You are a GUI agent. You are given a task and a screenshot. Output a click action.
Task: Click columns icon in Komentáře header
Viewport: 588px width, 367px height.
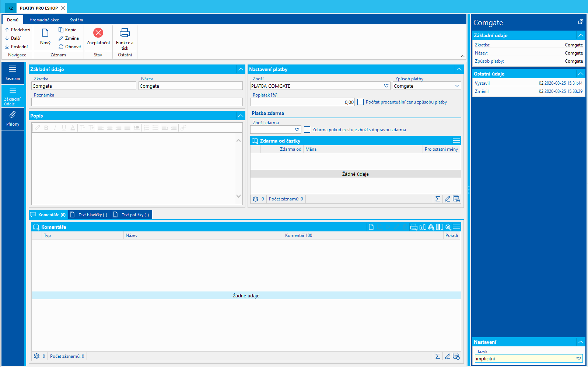click(x=440, y=227)
